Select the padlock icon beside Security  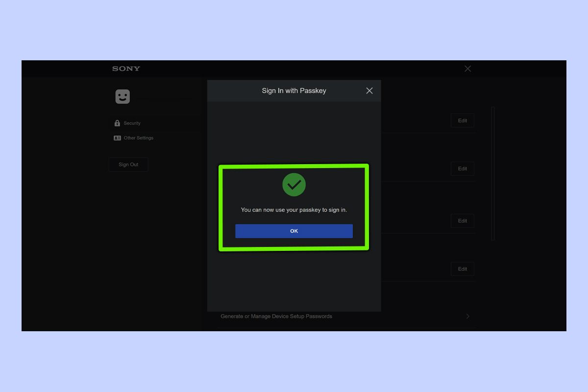[x=117, y=123]
